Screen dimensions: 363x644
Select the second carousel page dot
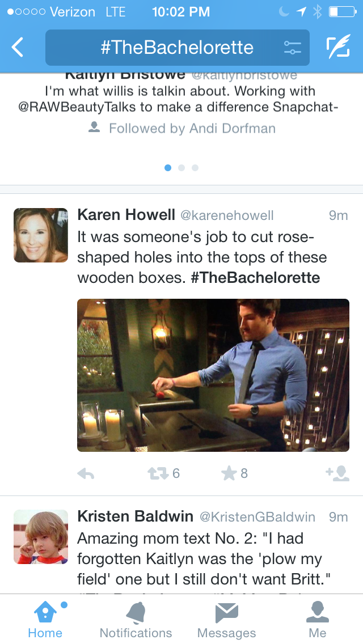coord(181,168)
